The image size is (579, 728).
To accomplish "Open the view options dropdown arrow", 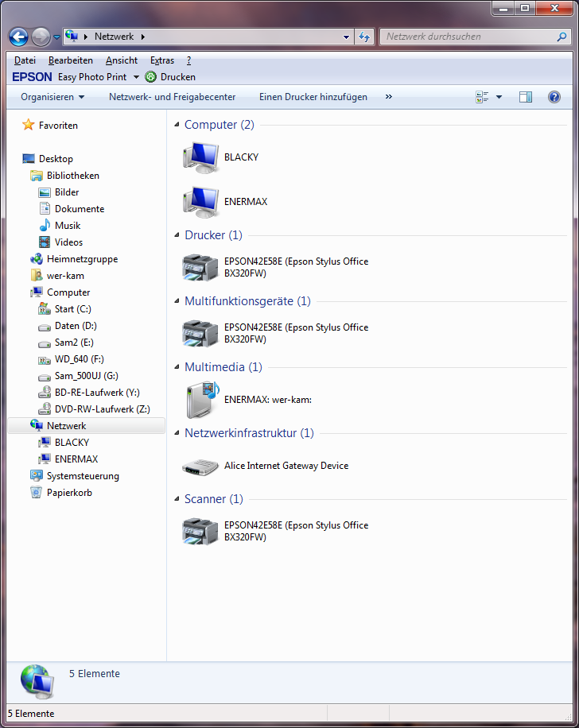I will pyautogui.click(x=499, y=97).
